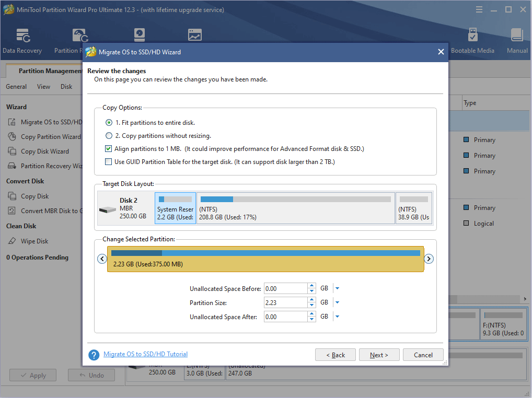Screen dimensions: 532x398
Task: Open unit dropdown for Partition Size
Action: click(x=337, y=302)
